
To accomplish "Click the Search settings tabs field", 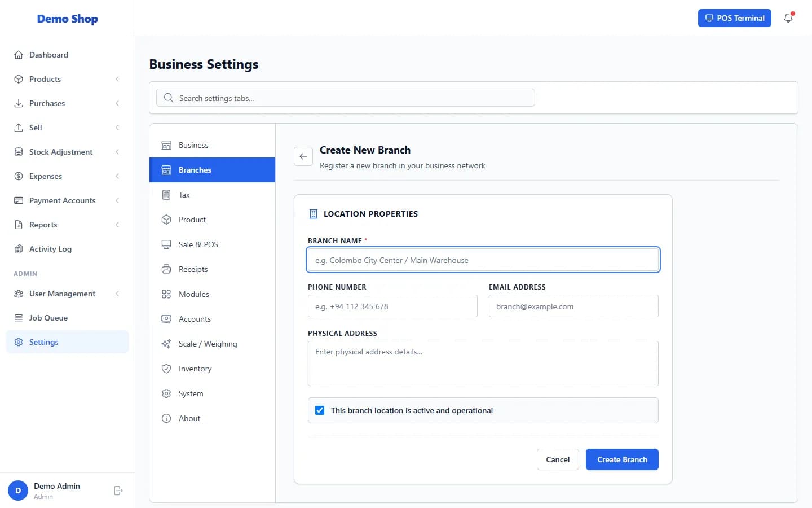I will 346,98.
